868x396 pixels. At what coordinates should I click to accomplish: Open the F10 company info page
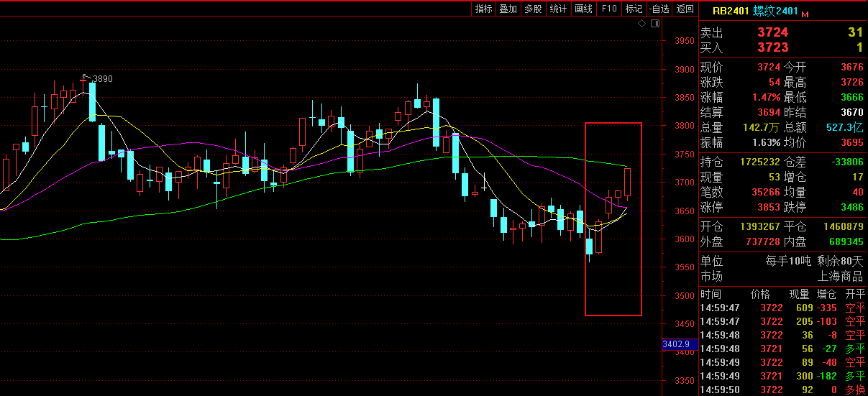pos(609,9)
